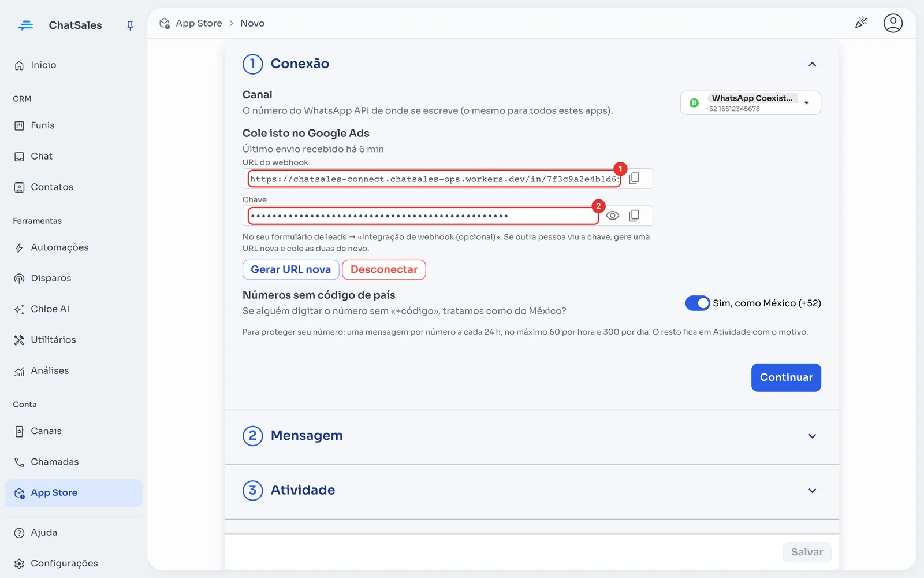Click the Atividade step heading

tap(303, 490)
